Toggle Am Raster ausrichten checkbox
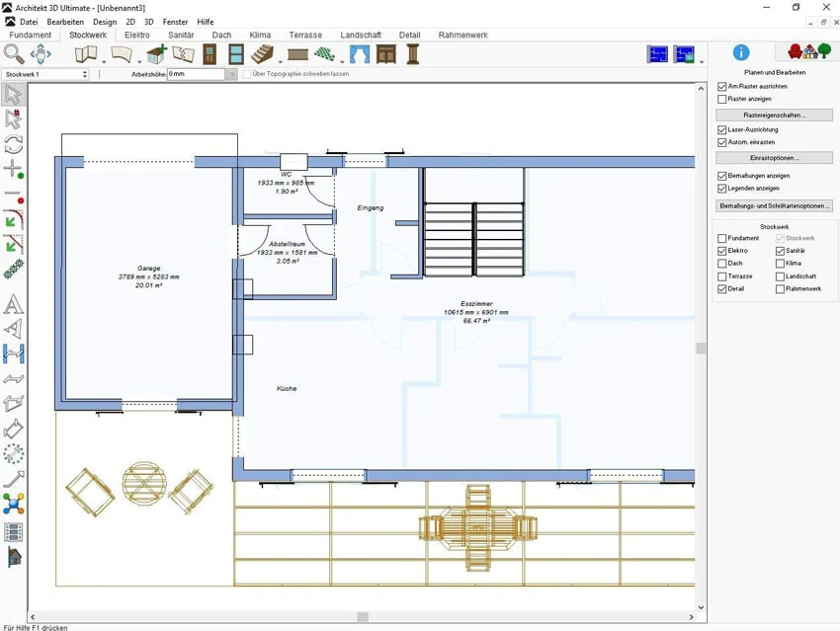This screenshot has height=631, width=840. [721, 86]
